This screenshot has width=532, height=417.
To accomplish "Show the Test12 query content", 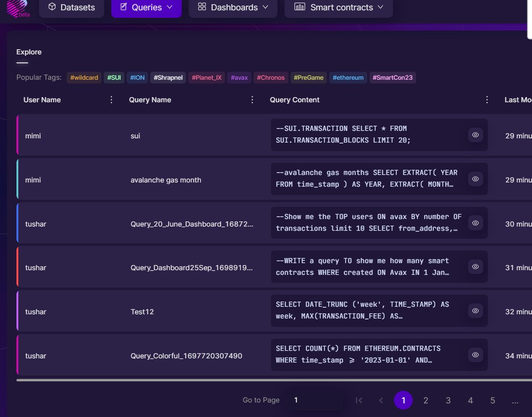I will click(x=475, y=311).
